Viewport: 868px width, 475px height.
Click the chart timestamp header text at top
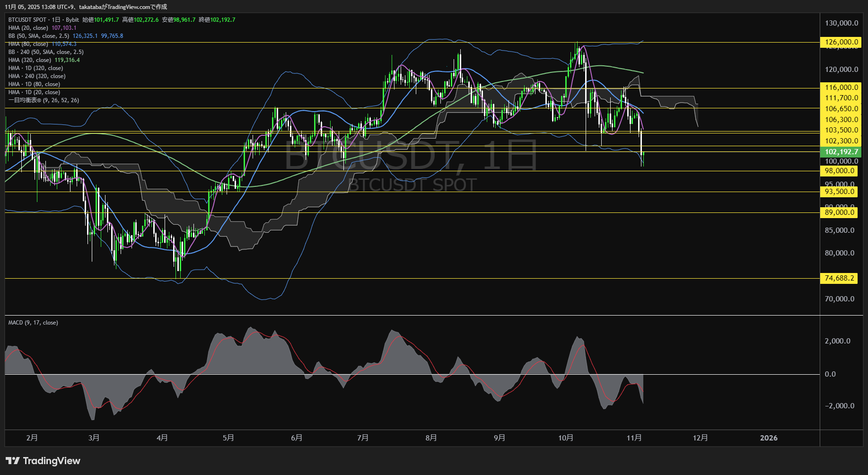tap(86, 7)
